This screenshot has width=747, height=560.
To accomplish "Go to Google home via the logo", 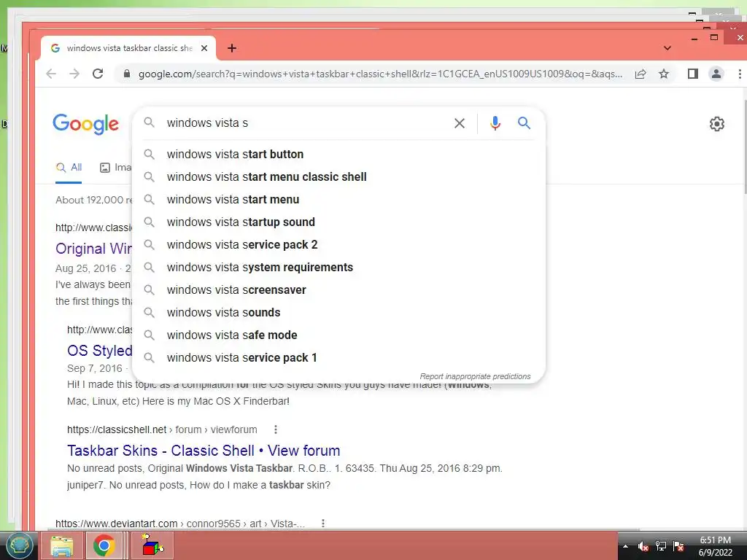I will pyautogui.click(x=86, y=124).
